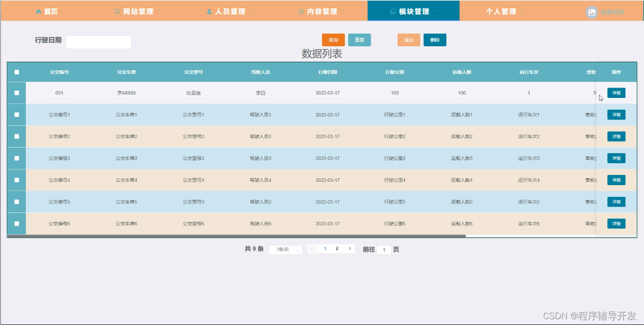Expand the 个人管理 dropdown arrow

point(522,11)
